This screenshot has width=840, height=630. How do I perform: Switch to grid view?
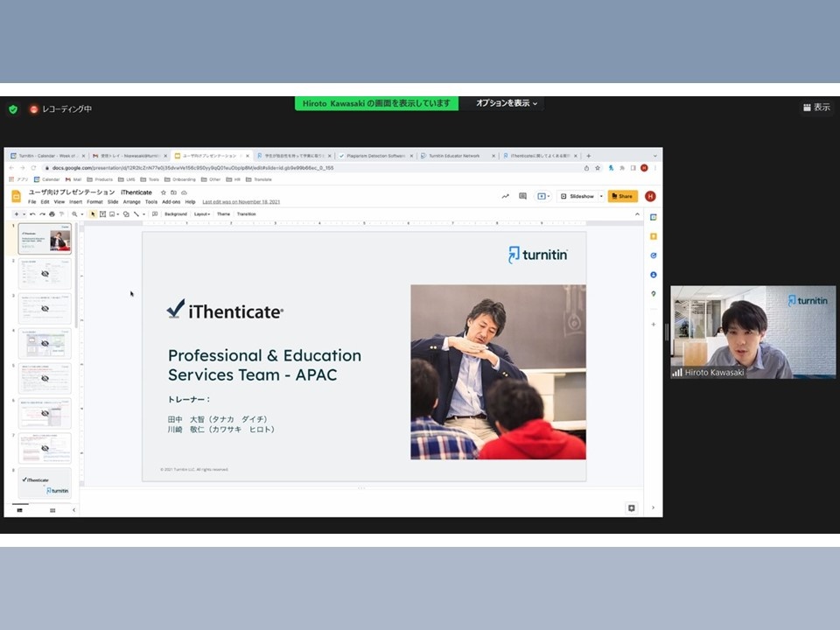[52, 510]
